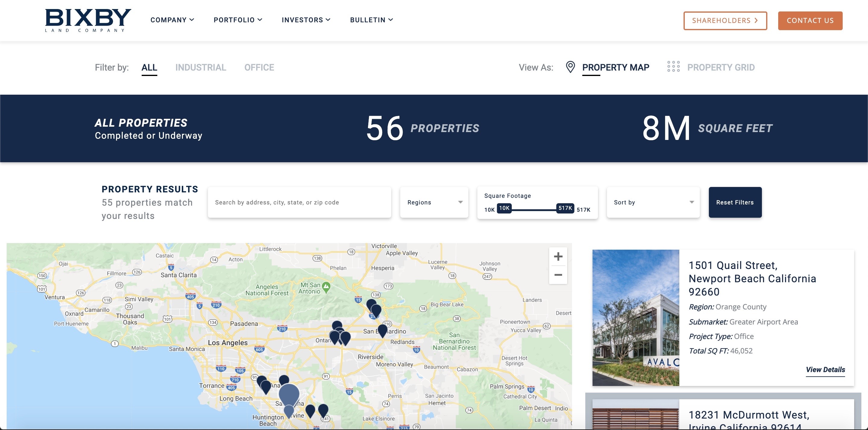This screenshot has height=430, width=868.
Task: Click the Property Grid dots icon
Action: pos(673,67)
